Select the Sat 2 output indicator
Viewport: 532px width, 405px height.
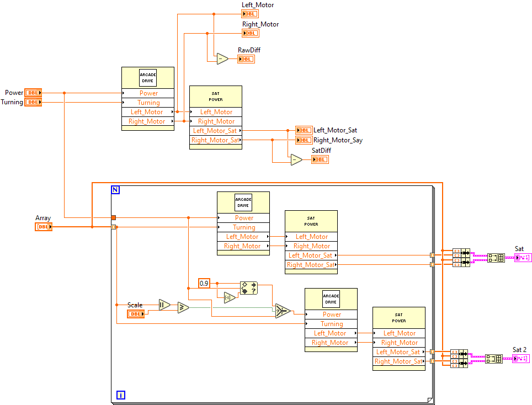click(x=521, y=358)
